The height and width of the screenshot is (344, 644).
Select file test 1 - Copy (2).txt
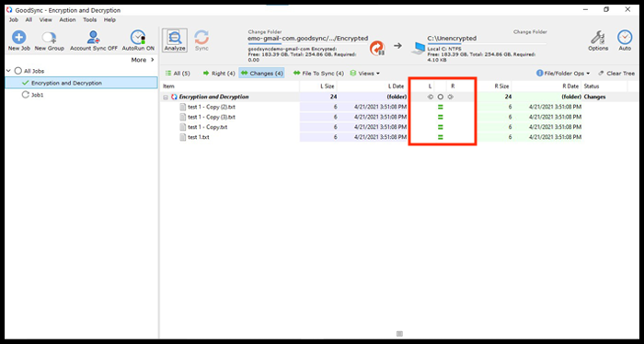(211, 107)
